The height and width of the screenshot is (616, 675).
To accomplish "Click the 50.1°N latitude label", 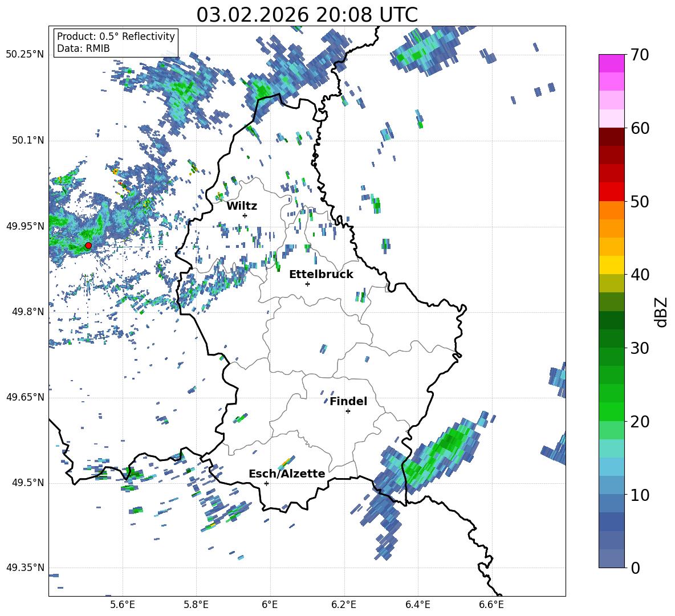I will [x=28, y=141].
